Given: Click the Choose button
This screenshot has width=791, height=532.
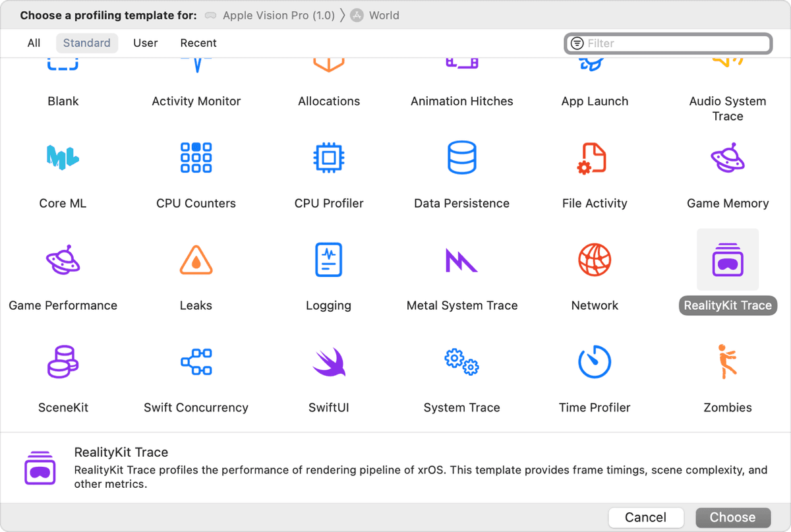Looking at the screenshot, I should pyautogui.click(x=732, y=517).
